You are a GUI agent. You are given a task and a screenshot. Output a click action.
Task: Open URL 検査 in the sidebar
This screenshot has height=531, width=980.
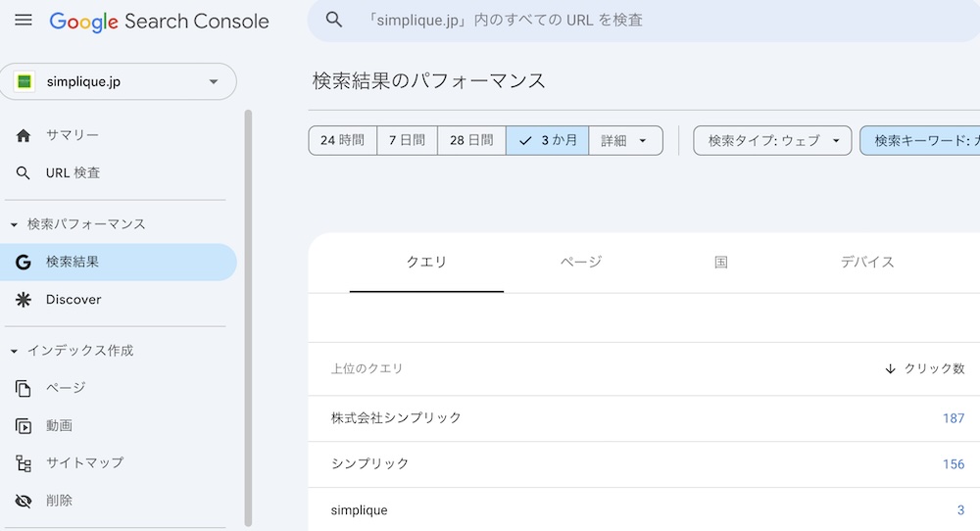click(x=118, y=173)
